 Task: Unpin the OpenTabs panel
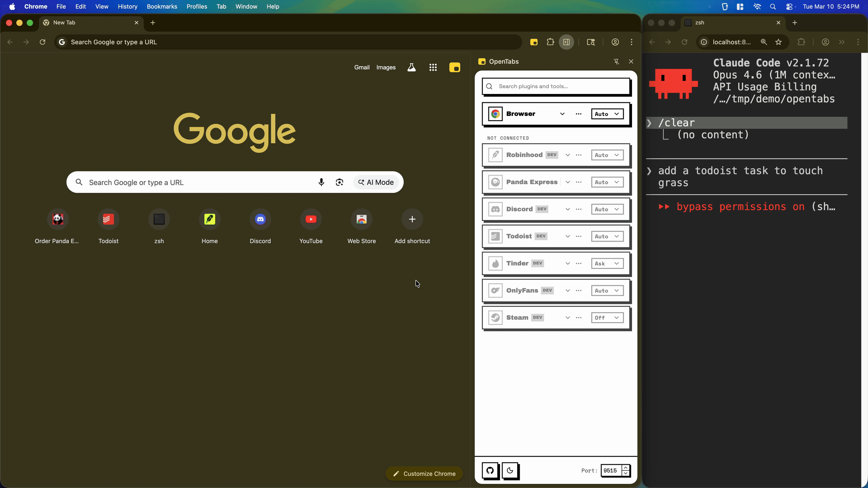coord(616,62)
